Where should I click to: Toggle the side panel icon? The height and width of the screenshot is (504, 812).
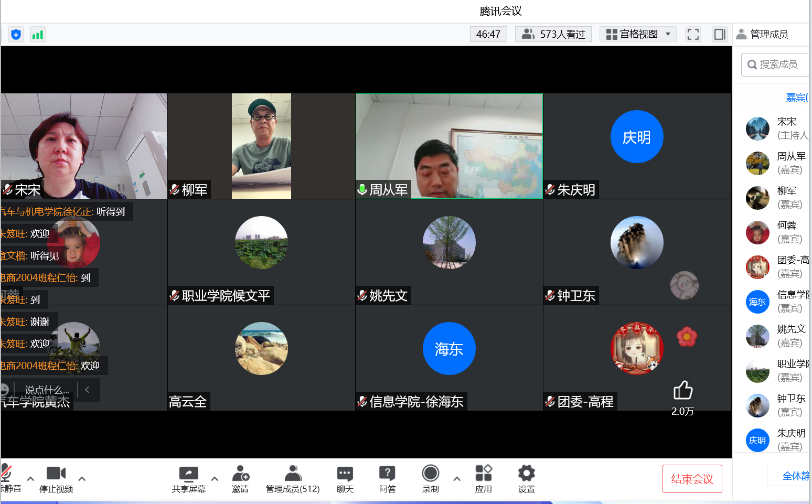point(720,35)
